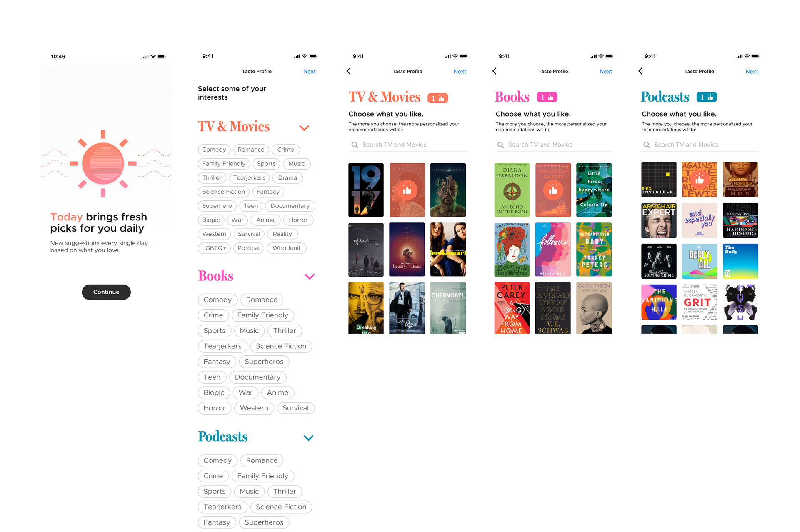Select A Long Way From Home cover

[512, 308]
